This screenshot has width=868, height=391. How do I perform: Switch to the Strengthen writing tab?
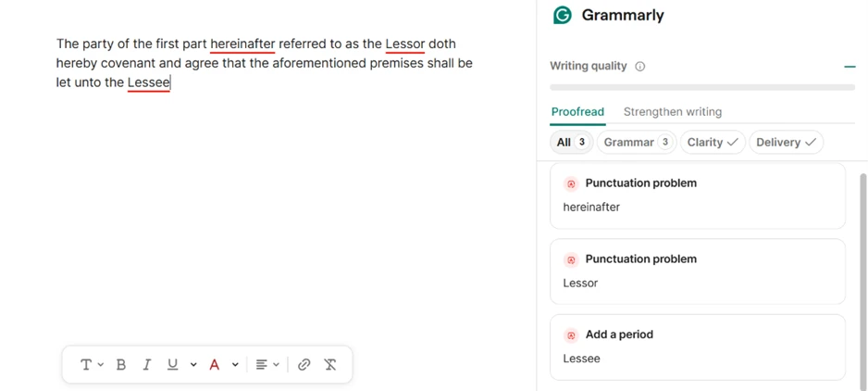(x=673, y=112)
